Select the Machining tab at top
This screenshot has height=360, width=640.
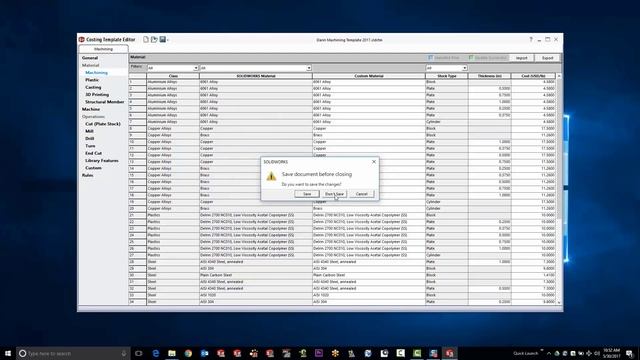coord(103,49)
